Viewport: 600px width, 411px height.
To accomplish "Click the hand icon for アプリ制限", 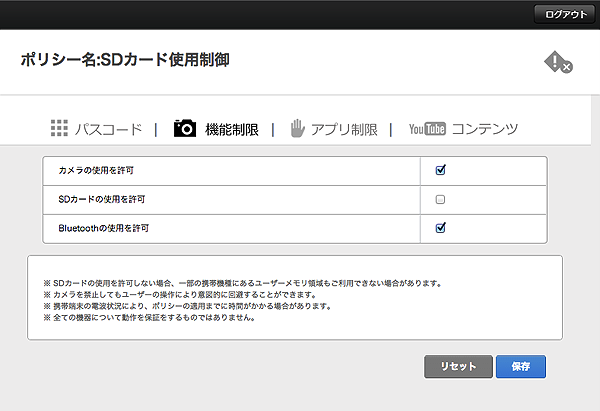I will point(297,128).
